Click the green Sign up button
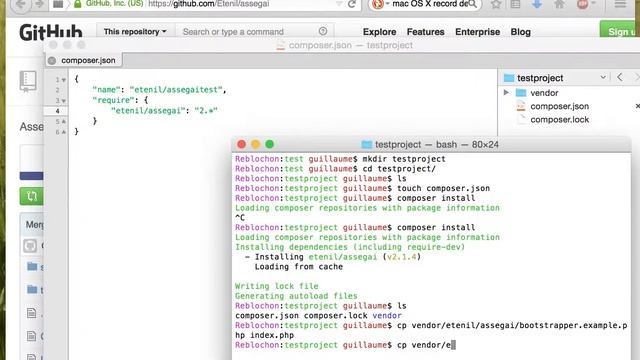This screenshot has height=360, width=640. (618, 31)
